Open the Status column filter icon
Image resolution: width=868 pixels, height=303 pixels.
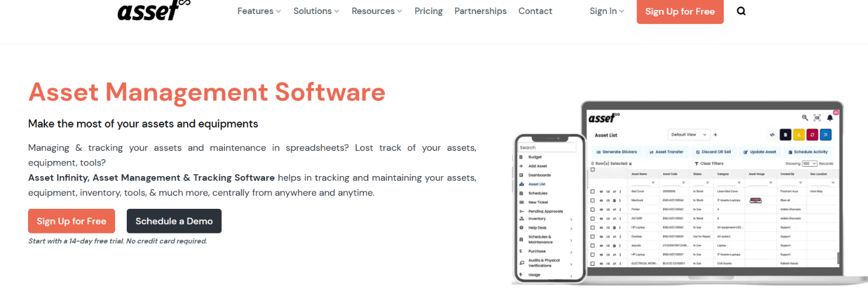point(707,183)
